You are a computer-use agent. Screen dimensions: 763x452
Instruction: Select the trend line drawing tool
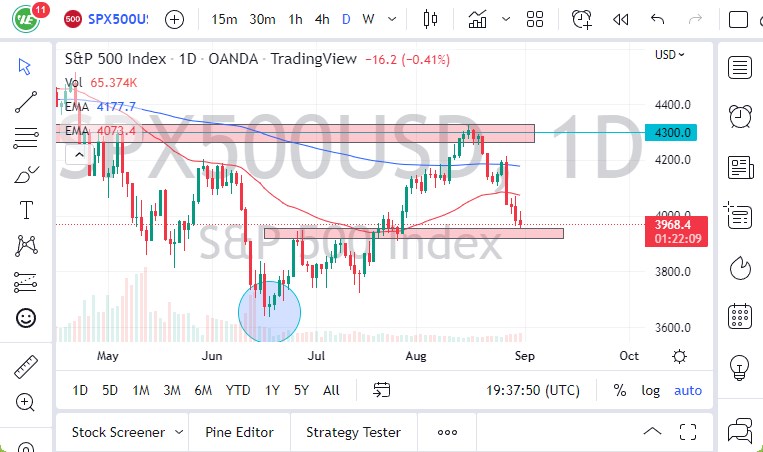click(x=25, y=102)
